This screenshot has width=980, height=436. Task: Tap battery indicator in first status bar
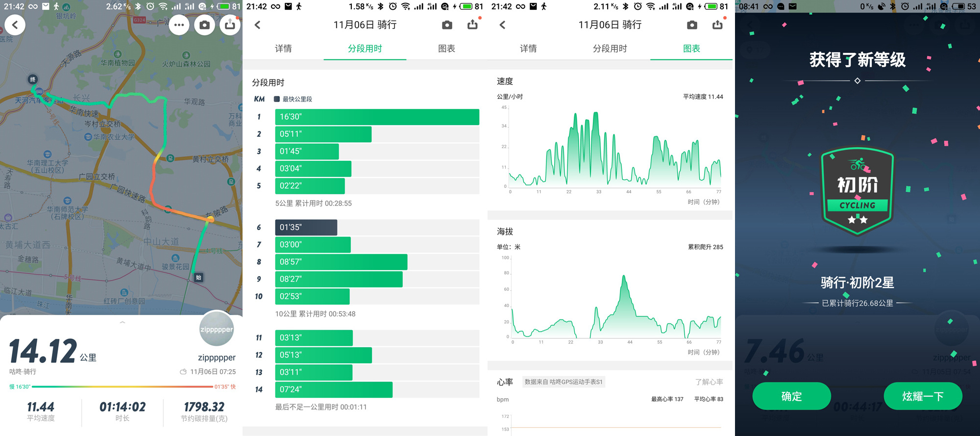[224, 6]
